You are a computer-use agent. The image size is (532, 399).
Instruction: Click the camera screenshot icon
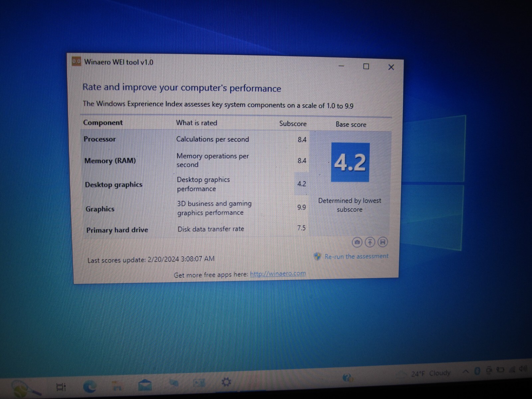pos(357,242)
